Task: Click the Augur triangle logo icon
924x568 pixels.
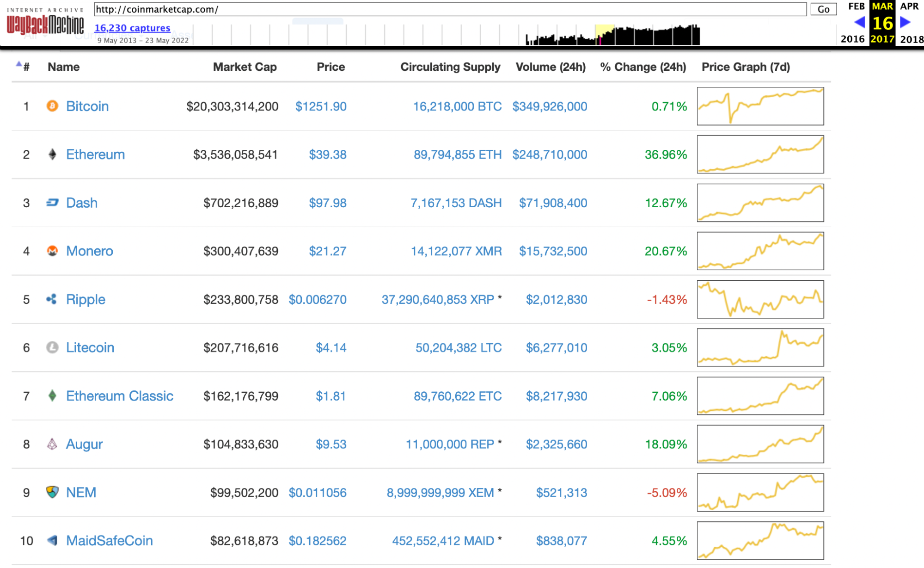Action: click(x=52, y=444)
